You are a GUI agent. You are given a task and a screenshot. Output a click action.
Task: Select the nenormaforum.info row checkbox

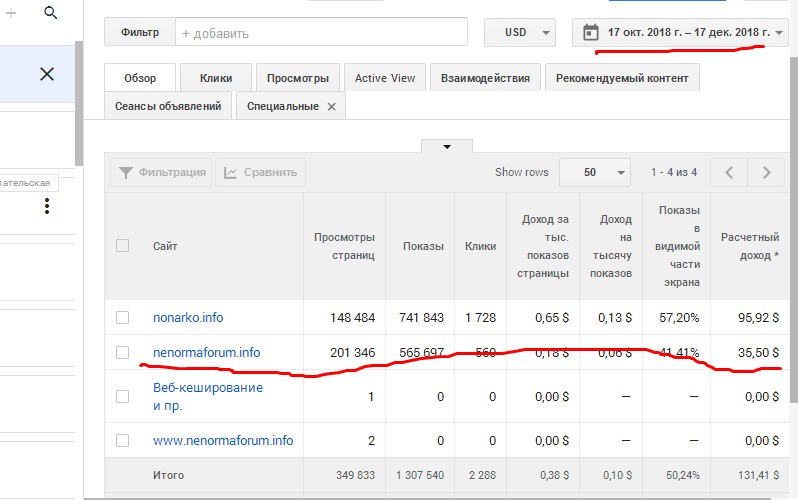(122, 352)
